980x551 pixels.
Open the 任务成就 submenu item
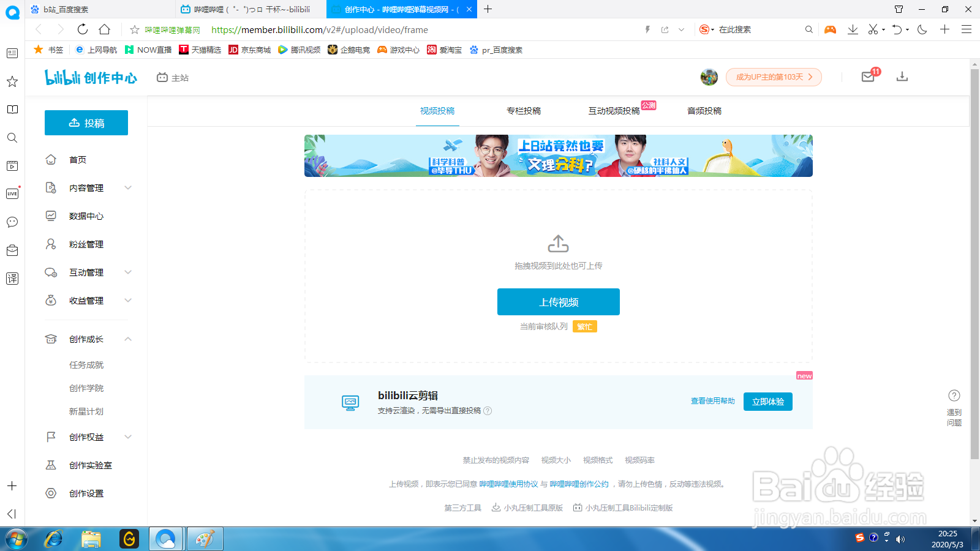coord(86,365)
